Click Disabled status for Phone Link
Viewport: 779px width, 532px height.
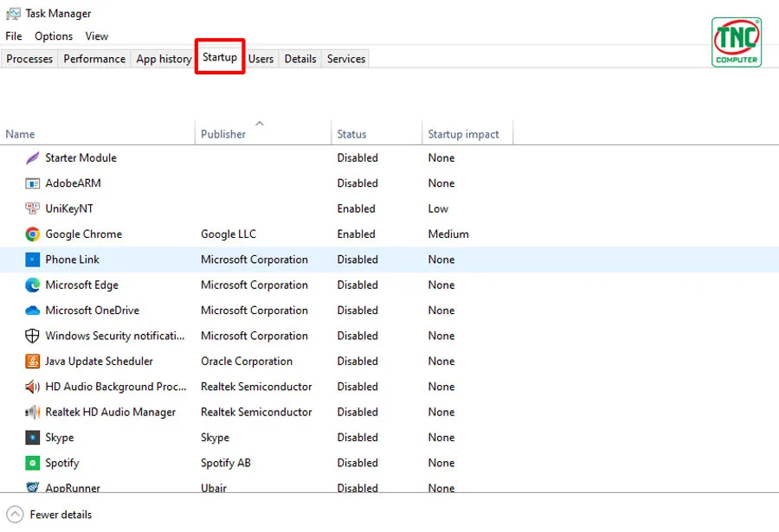coord(357,260)
